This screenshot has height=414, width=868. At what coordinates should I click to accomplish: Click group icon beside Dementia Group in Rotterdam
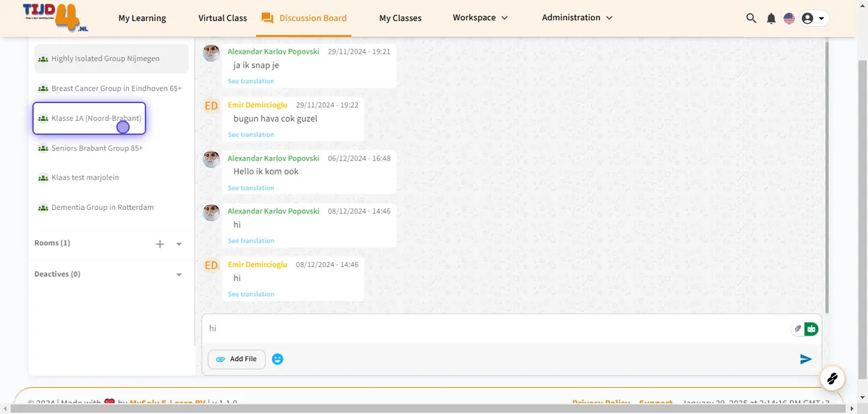(43, 207)
